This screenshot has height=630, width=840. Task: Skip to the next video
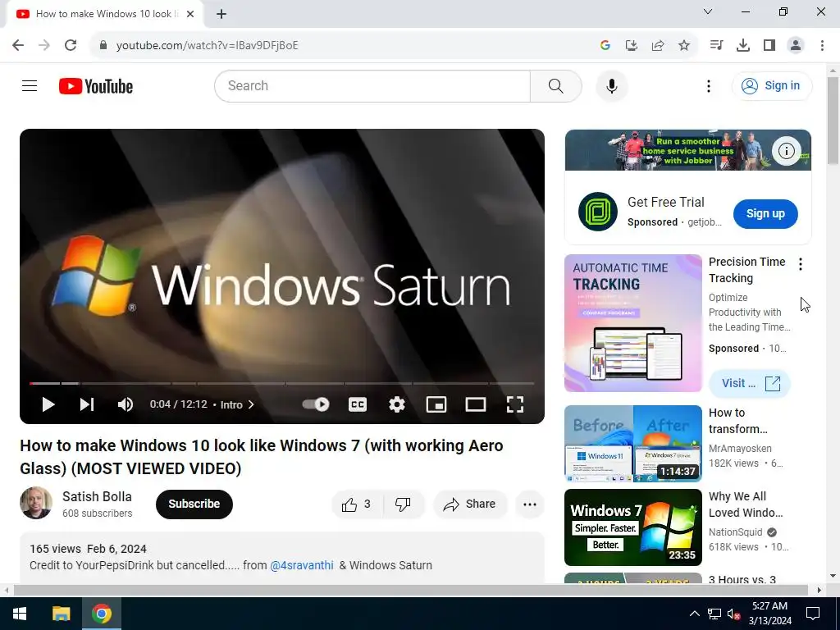coord(87,404)
